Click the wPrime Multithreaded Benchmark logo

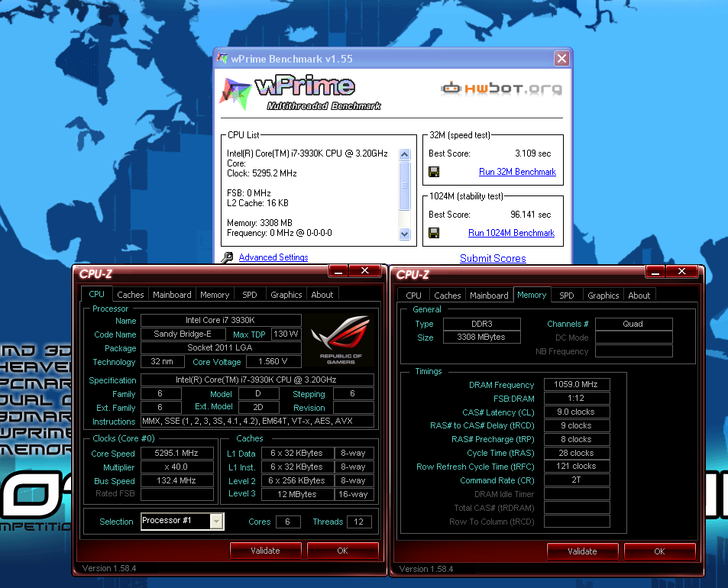pos(300,93)
